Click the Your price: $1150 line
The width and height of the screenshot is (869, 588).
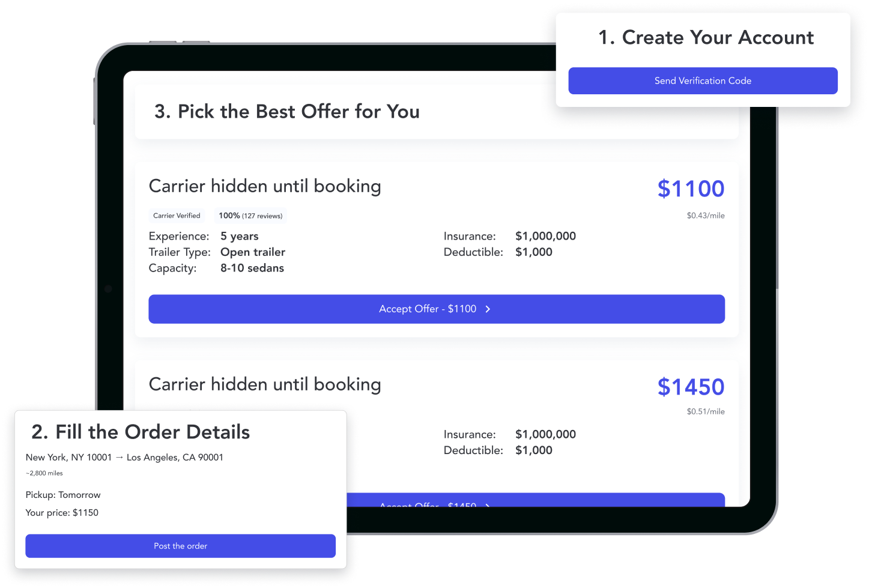click(62, 512)
